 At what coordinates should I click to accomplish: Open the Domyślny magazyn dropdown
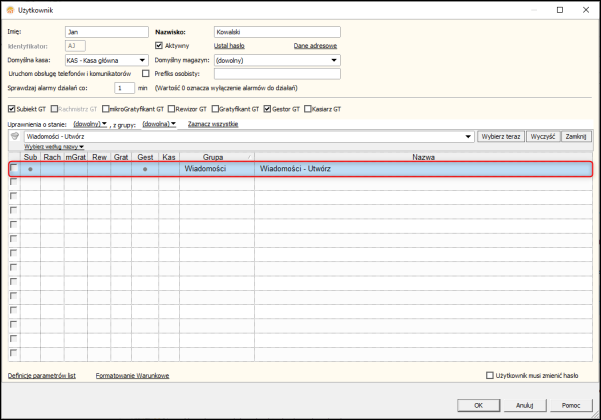pos(334,60)
